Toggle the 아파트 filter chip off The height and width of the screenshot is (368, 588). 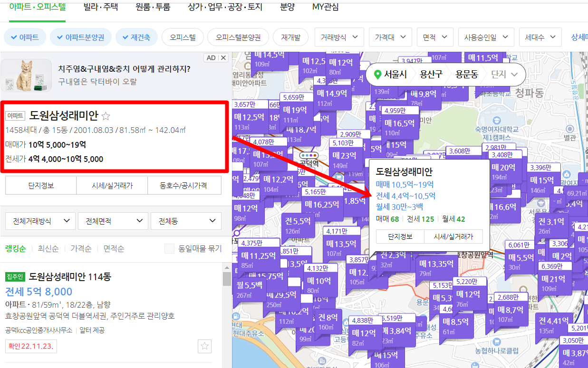tap(25, 37)
